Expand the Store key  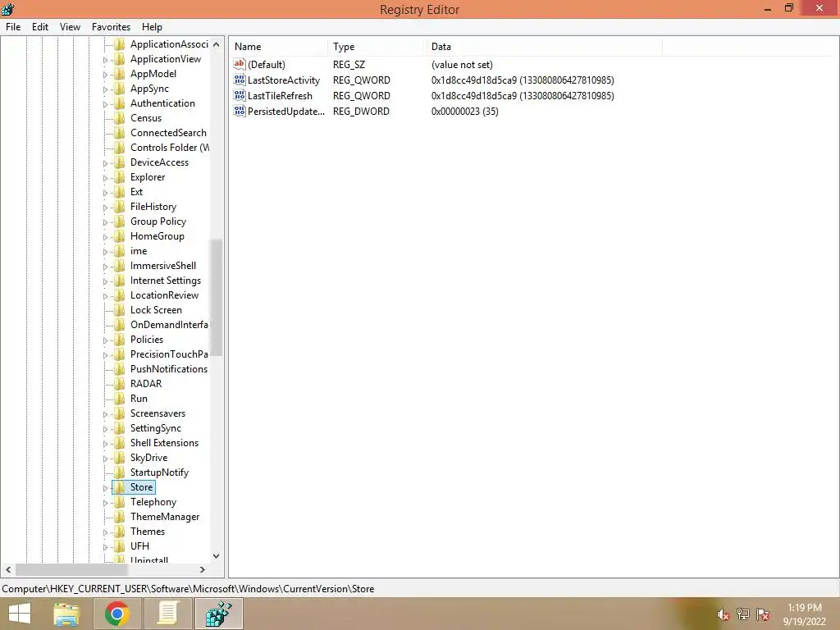pos(106,488)
